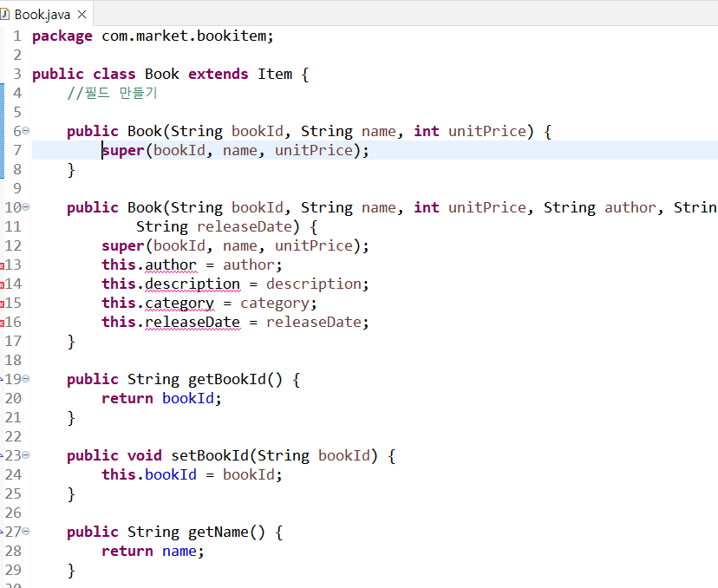Click the 'author' parameter on line 10
Screen dimensions: 718x588
pyautogui.click(x=630, y=207)
